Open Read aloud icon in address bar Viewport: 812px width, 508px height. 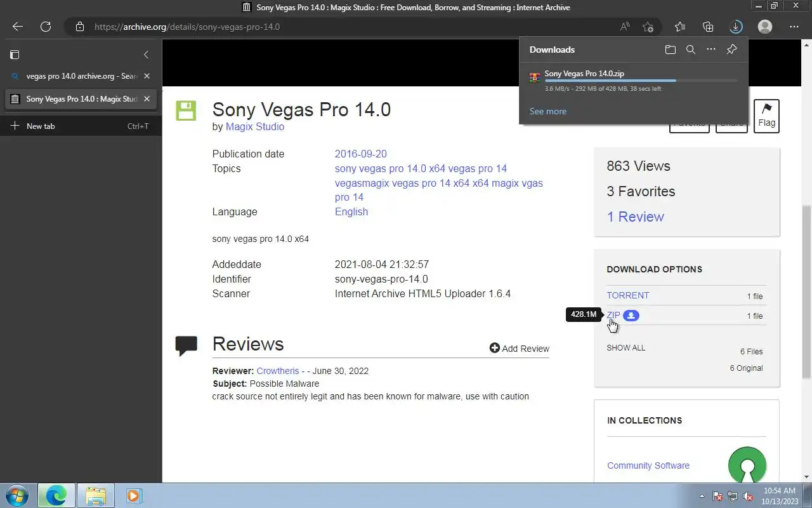(625, 27)
